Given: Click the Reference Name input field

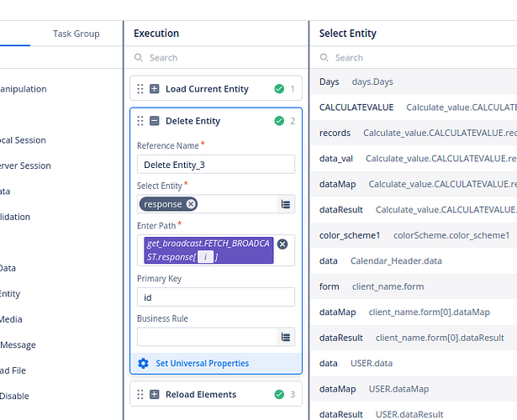Looking at the screenshot, I should pyautogui.click(x=215, y=165).
